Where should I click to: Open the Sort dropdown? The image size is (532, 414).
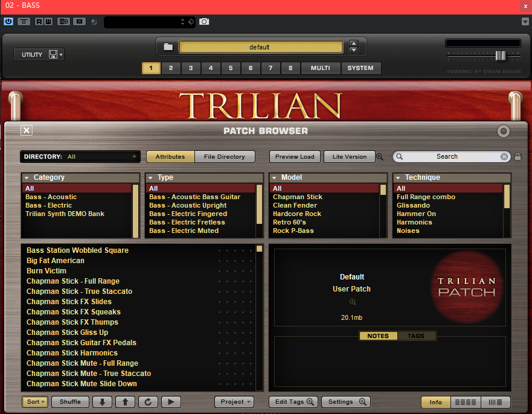pyautogui.click(x=34, y=401)
